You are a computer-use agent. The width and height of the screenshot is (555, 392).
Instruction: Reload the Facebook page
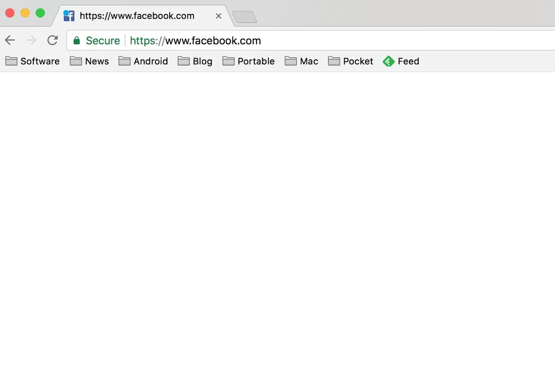[53, 40]
